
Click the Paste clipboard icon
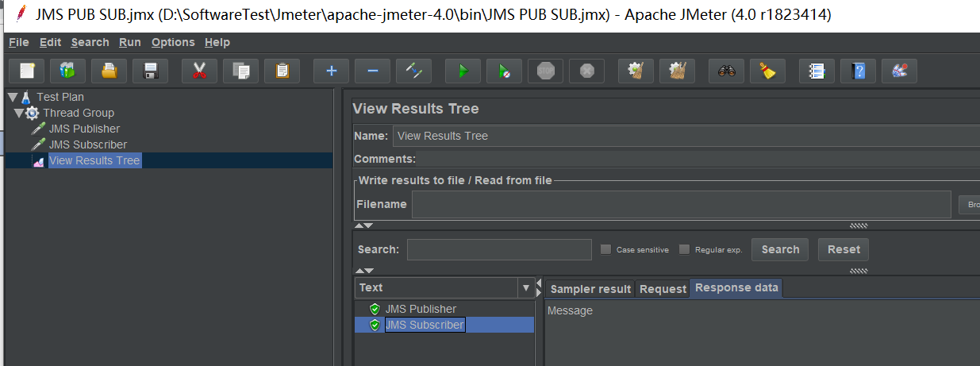coord(282,71)
